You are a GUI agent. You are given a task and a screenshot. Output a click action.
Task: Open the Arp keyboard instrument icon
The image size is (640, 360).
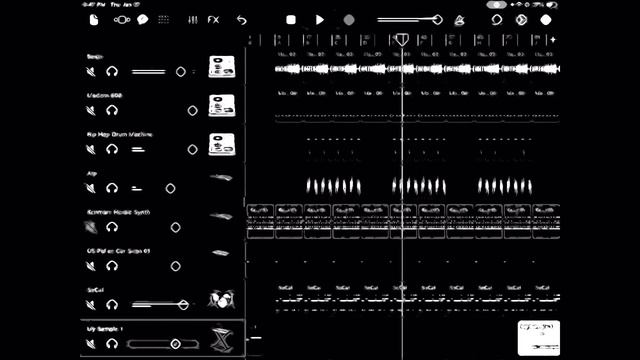[221, 177]
